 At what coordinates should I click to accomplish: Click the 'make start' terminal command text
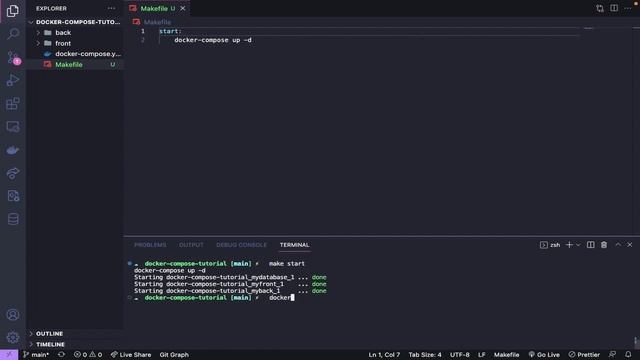287,264
